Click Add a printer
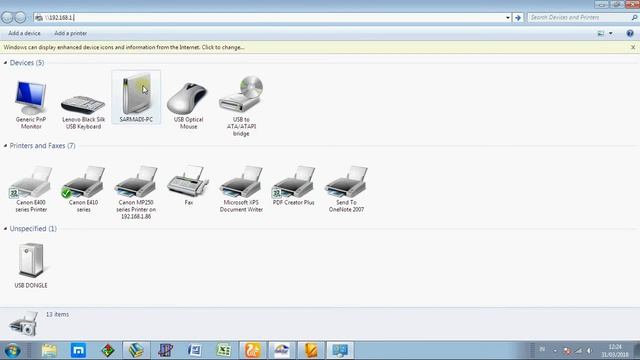Image resolution: width=640 pixels, height=360 pixels. point(71,33)
